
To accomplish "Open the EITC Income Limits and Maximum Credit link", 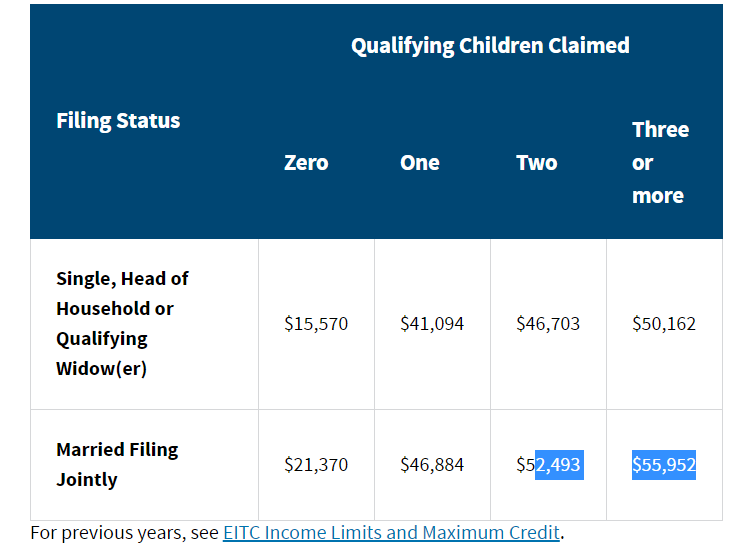I will point(391,532).
